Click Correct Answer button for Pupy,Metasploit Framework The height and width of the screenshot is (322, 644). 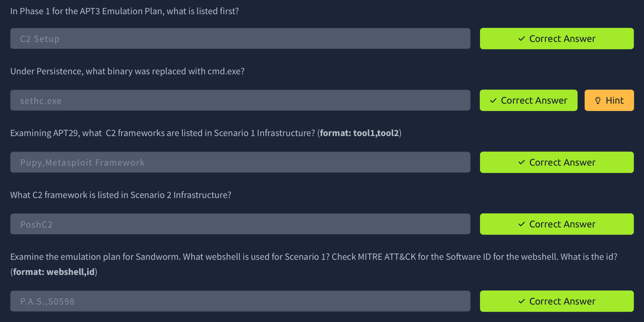click(x=557, y=162)
